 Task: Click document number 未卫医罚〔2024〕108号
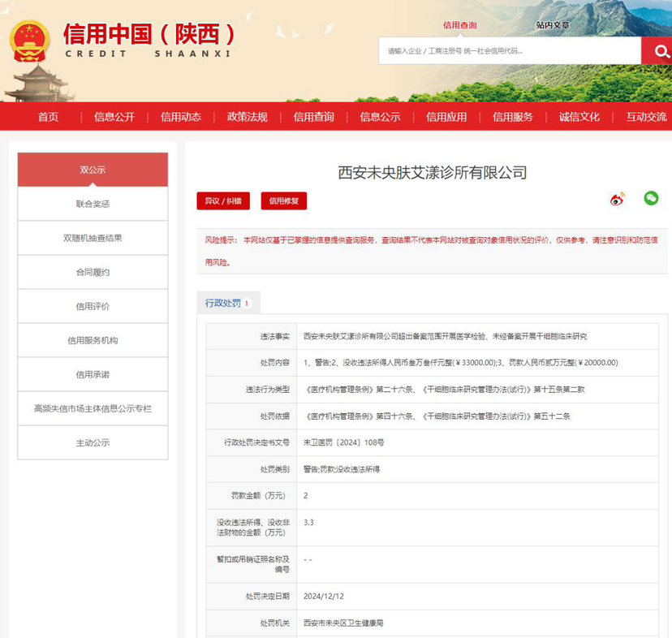(x=344, y=442)
